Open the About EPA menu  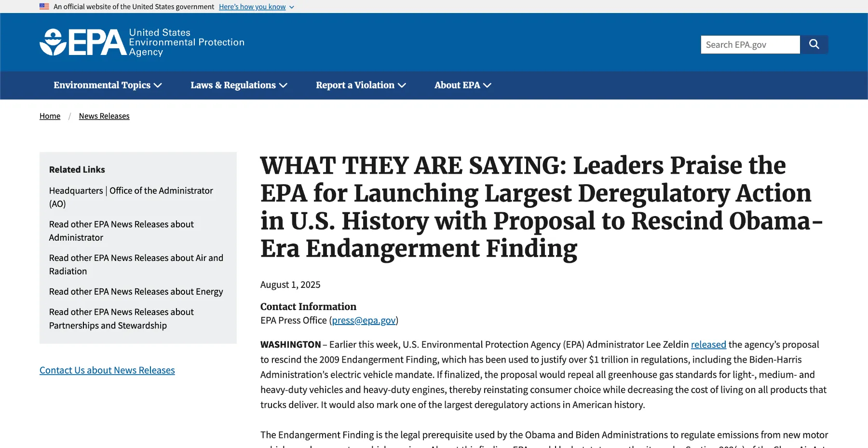click(x=462, y=85)
